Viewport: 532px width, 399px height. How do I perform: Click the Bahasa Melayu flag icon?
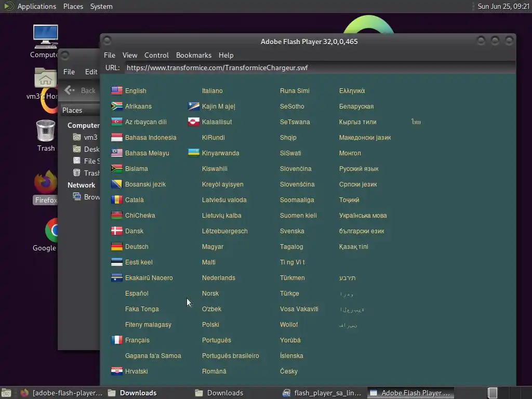click(x=117, y=153)
